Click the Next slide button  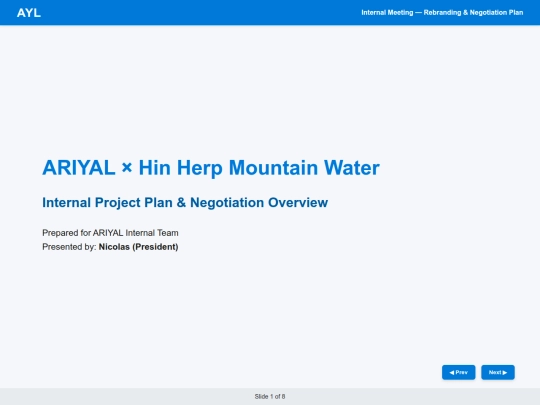[498, 372]
